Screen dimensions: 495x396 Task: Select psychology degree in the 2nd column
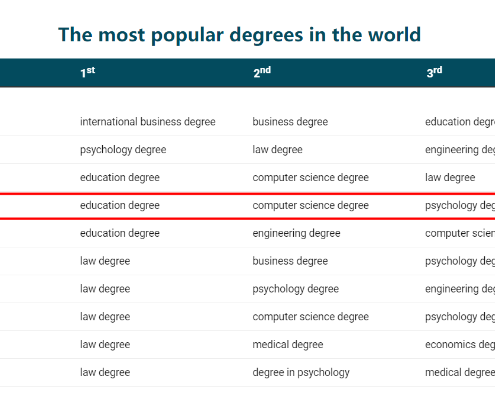click(295, 289)
